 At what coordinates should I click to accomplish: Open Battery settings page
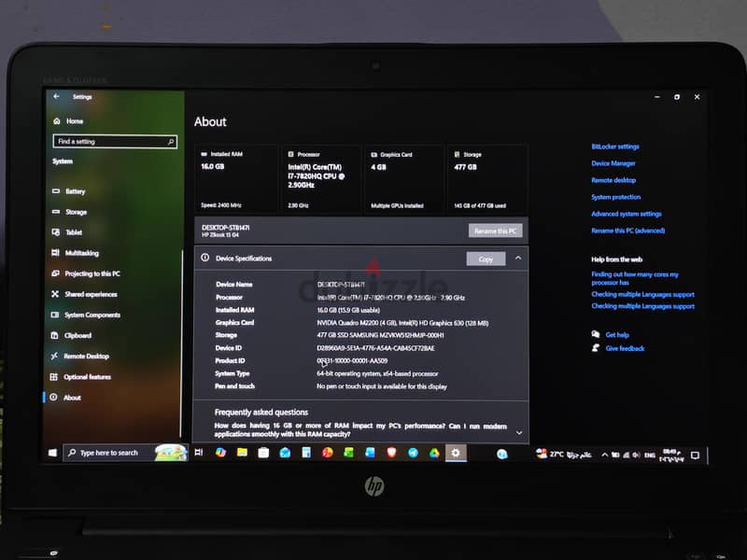tap(69, 191)
